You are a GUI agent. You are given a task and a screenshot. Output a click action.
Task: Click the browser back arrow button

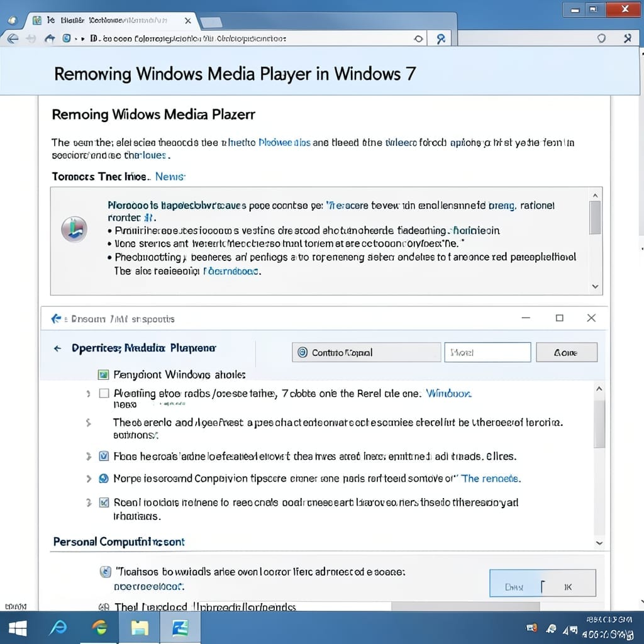[x=13, y=38]
